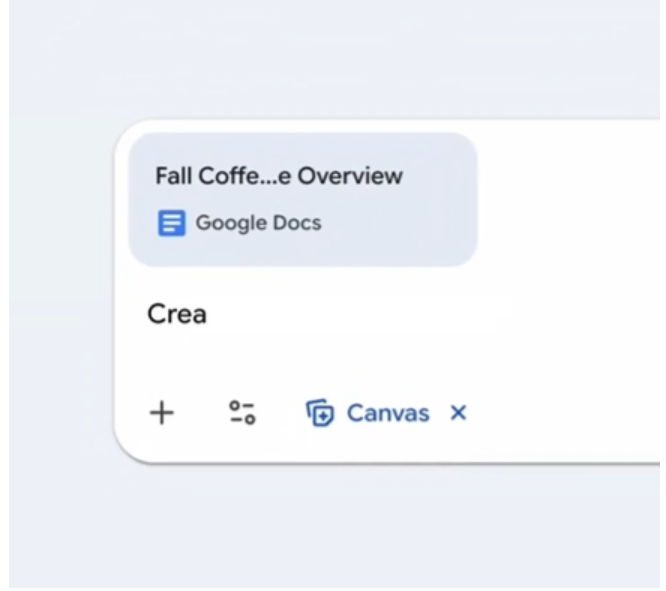Click the Canvas icon in prompt bar

(319, 413)
